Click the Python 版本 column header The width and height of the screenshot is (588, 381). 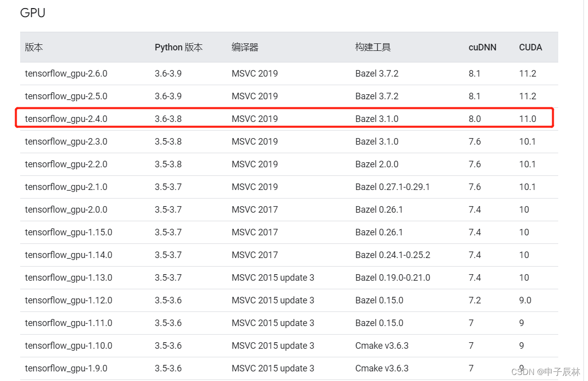[179, 47]
